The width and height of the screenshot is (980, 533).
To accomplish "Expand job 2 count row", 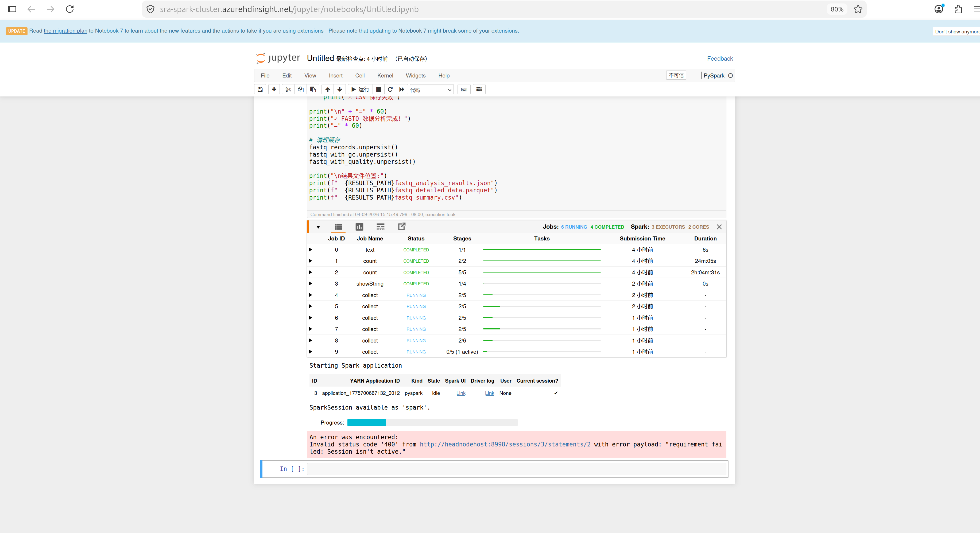I will [311, 273].
